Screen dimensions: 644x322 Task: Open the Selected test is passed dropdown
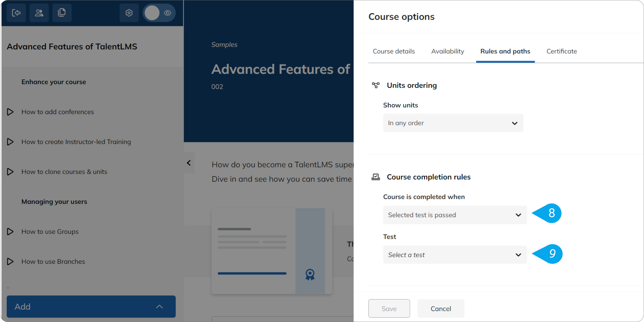pos(455,215)
